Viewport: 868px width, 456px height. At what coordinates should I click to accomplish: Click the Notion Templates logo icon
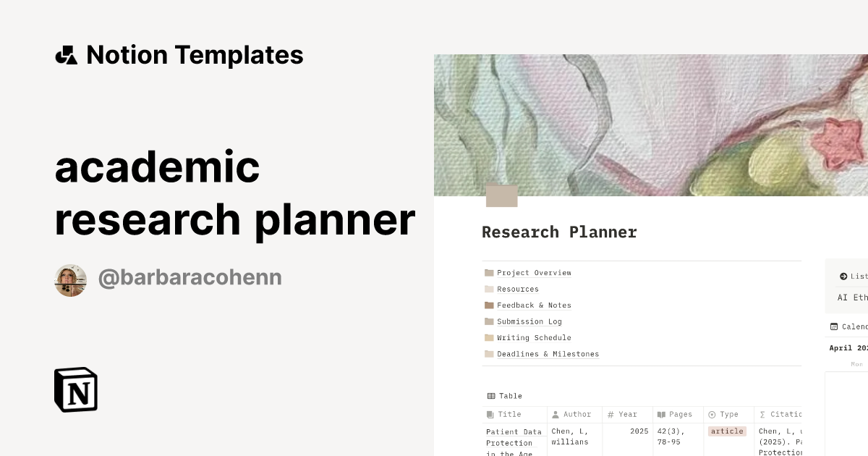(x=66, y=54)
